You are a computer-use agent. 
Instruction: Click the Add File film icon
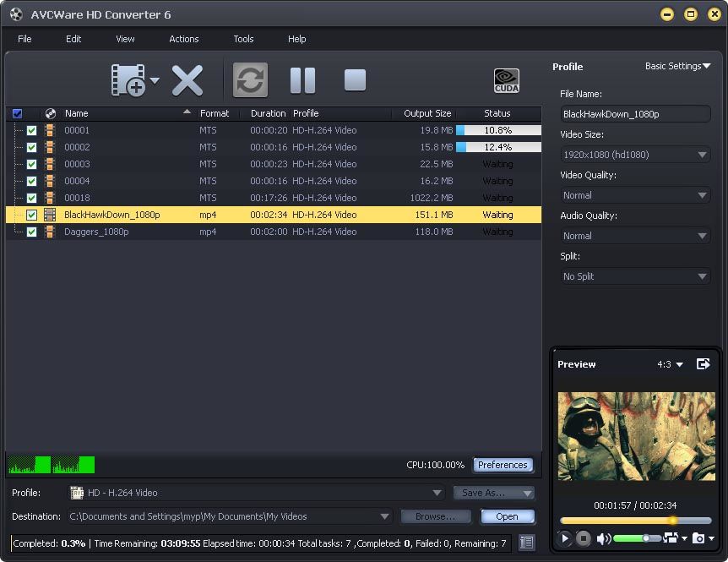click(x=128, y=80)
